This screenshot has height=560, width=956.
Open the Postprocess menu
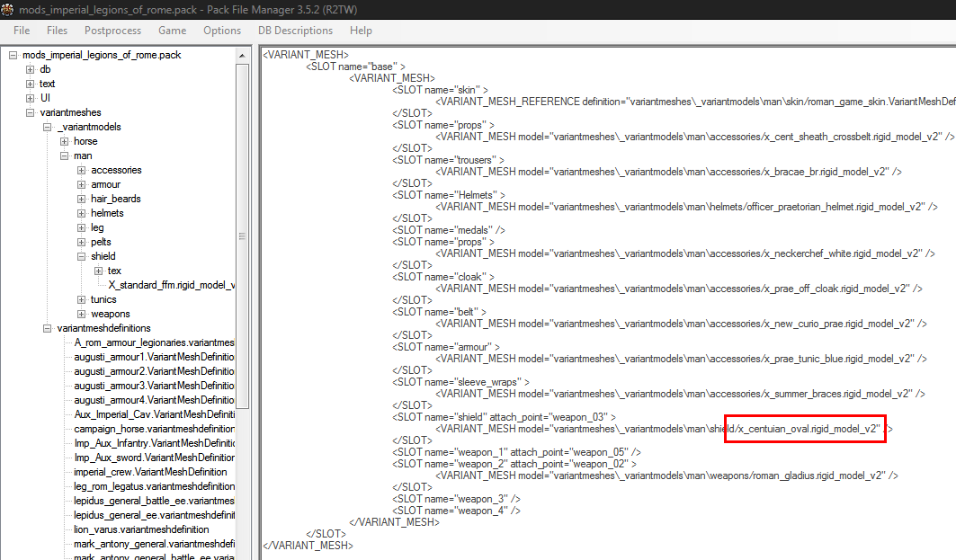(x=112, y=31)
